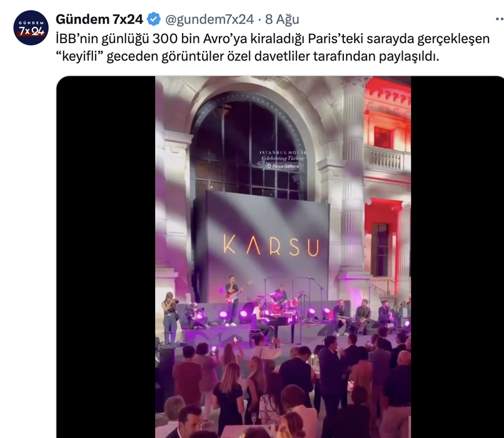This screenshot has width=504, height=438.
Task: Open the Gündem 7x24 profile avatar
Action: [x=31, y=27]
